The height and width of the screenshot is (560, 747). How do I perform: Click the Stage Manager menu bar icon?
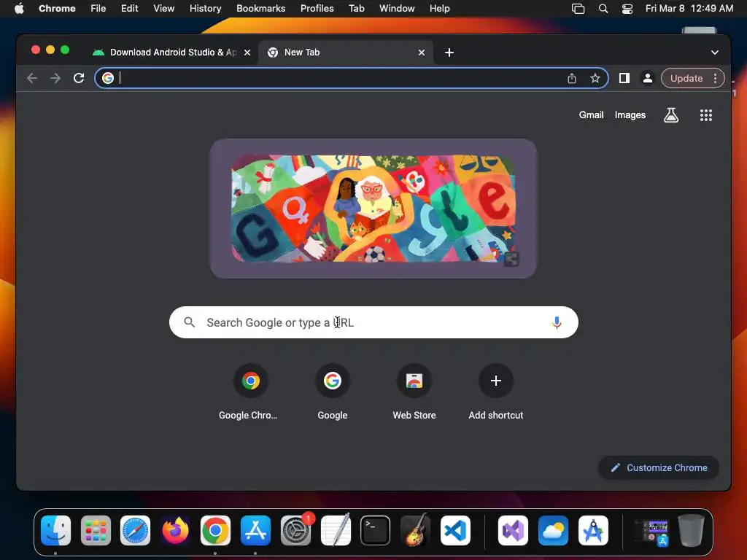pyautogui.click(x=578, y=9)
